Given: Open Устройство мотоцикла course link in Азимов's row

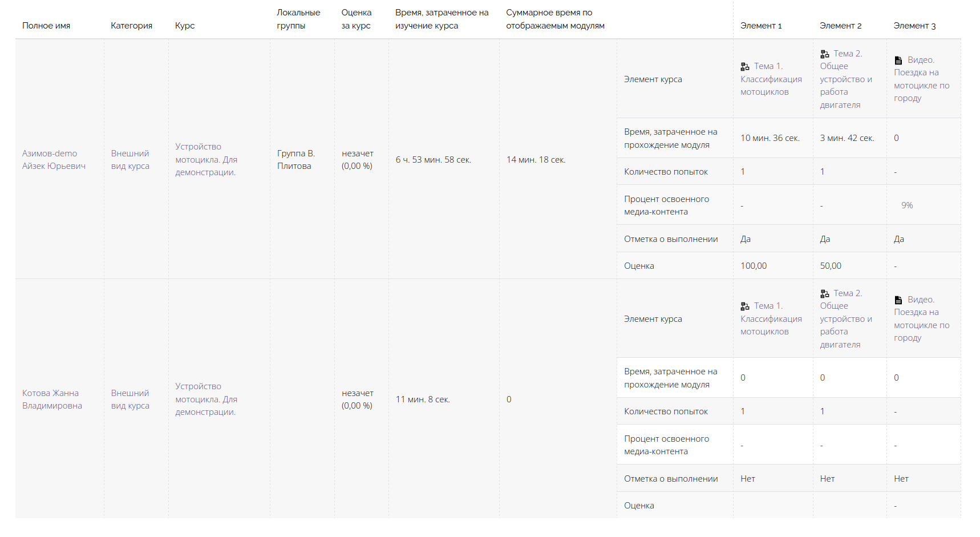Looking at the screenshot, I should [206, 160].
